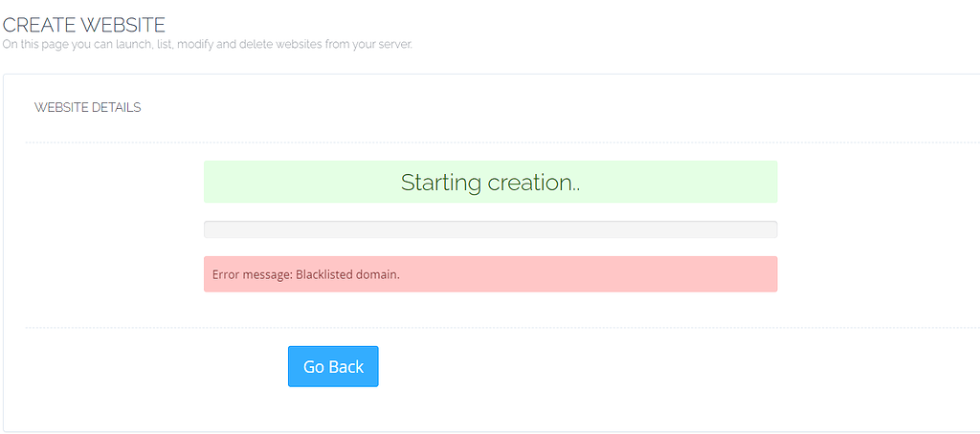Click the word 'DETAILS' in the panel header
Image resolution: width=980 pixels, height=434 pixels.
tap(117, 107)
